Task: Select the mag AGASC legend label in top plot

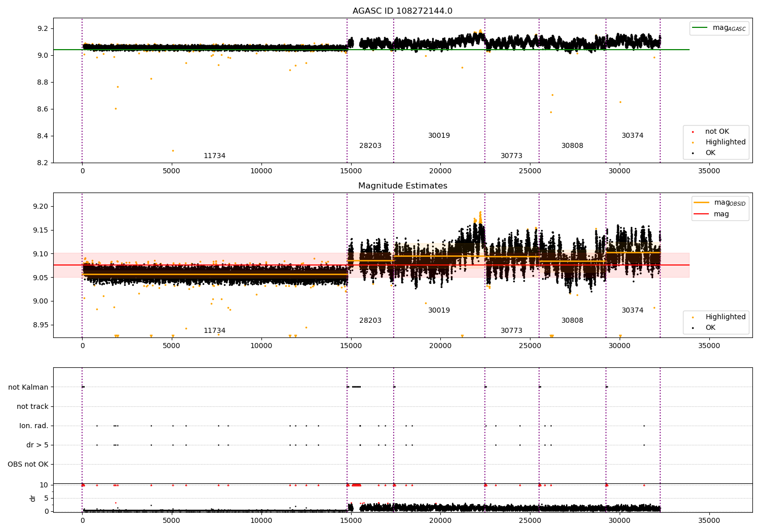Action: 729,28
